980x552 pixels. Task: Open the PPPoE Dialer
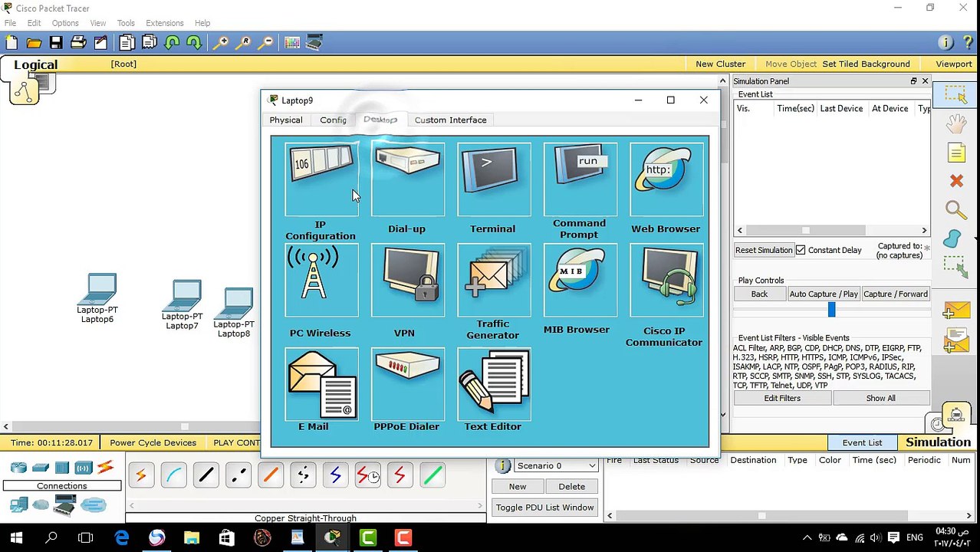pyautogui.click(x=407, y=384)
